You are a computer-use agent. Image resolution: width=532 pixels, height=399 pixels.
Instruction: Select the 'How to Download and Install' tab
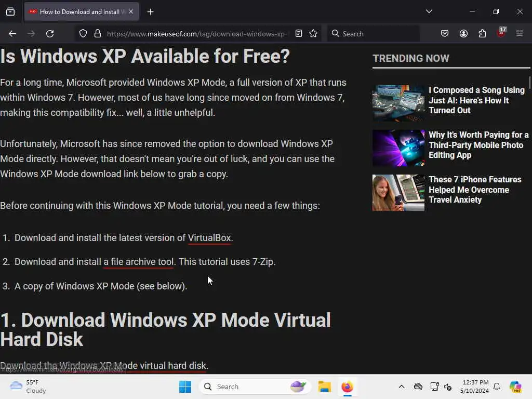click(x=82, y=11)
